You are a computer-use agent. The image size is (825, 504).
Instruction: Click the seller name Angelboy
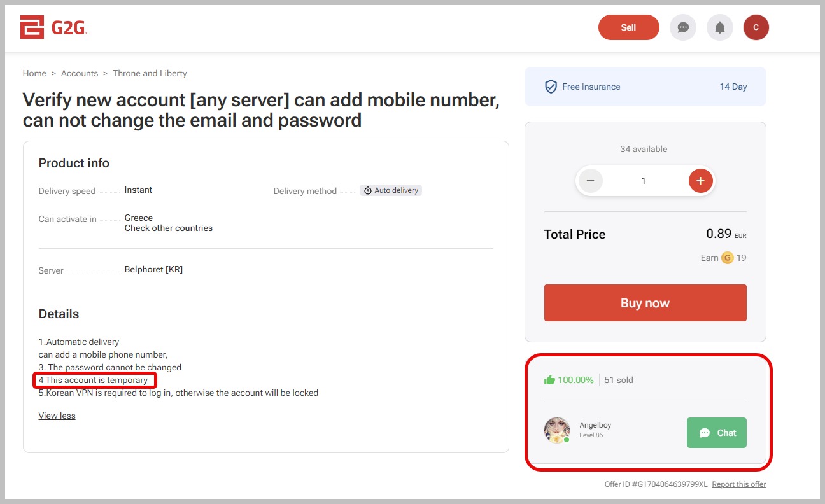click(595, 425)
